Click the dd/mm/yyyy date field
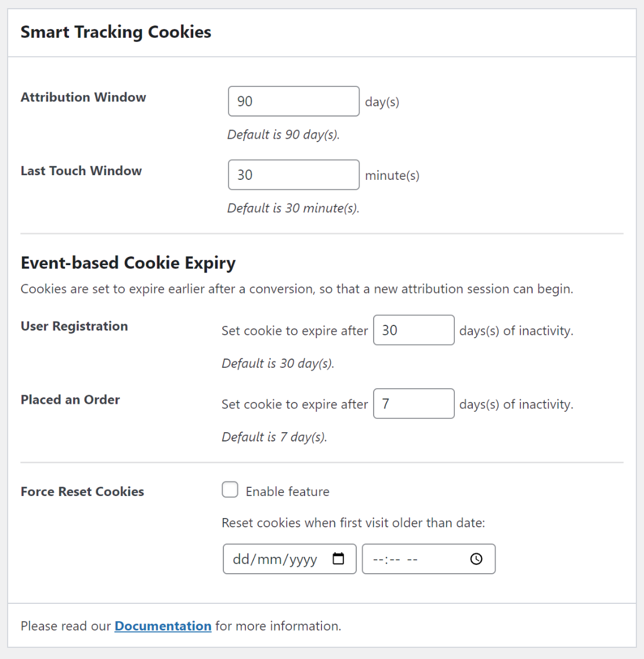 [x=278, y=559]
